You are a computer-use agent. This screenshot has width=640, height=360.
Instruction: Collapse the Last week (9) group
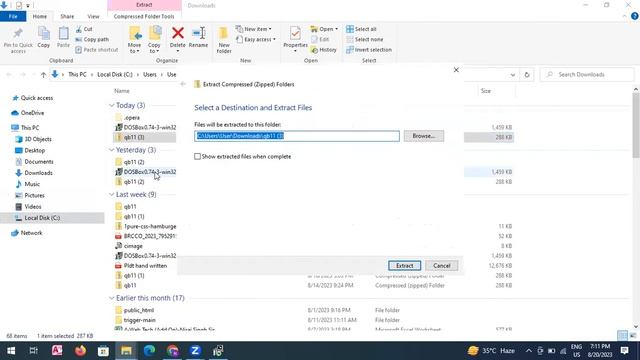click(x=111, y=194)
